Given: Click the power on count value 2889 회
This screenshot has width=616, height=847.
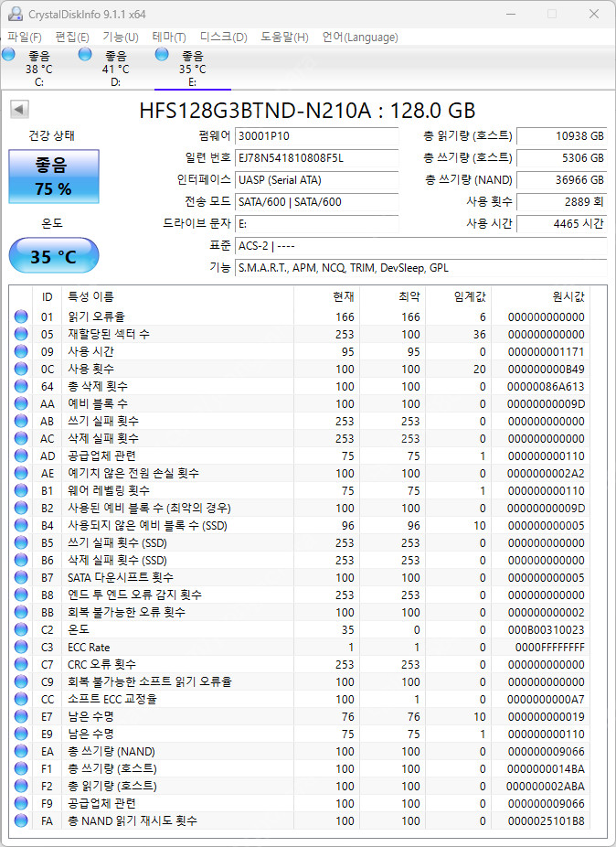Looking at the screenshot, I should 561,202.
